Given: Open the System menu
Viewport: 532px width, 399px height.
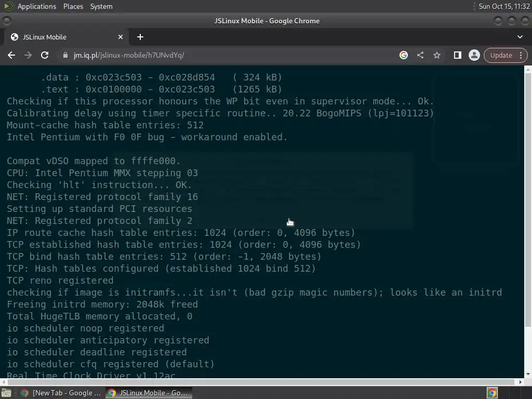Looking at the screenshot, I should (101, 6).
